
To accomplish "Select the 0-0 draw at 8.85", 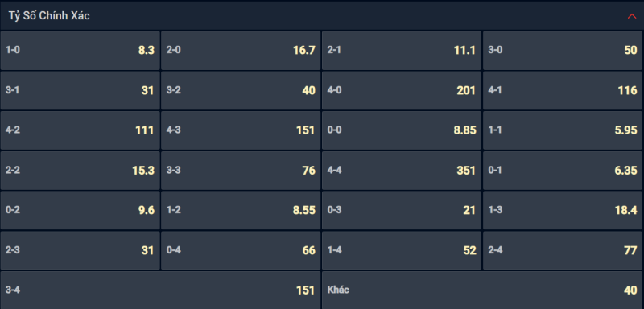I will [402, 130].
